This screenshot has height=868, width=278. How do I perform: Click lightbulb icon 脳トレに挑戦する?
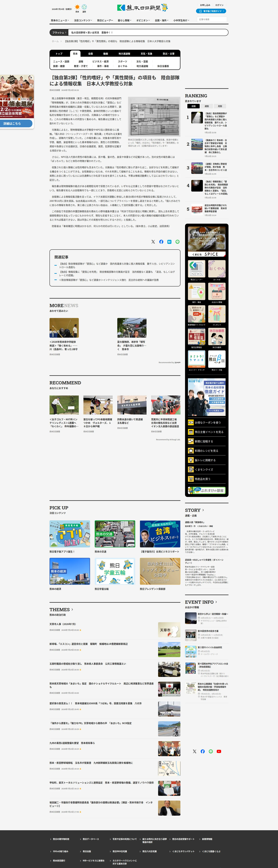tap(191, 460)
